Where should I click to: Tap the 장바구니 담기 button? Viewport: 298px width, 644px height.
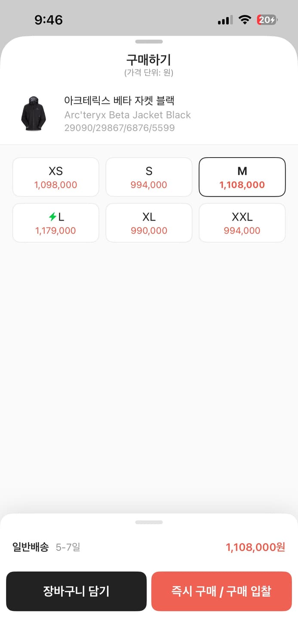click(76, 591)
